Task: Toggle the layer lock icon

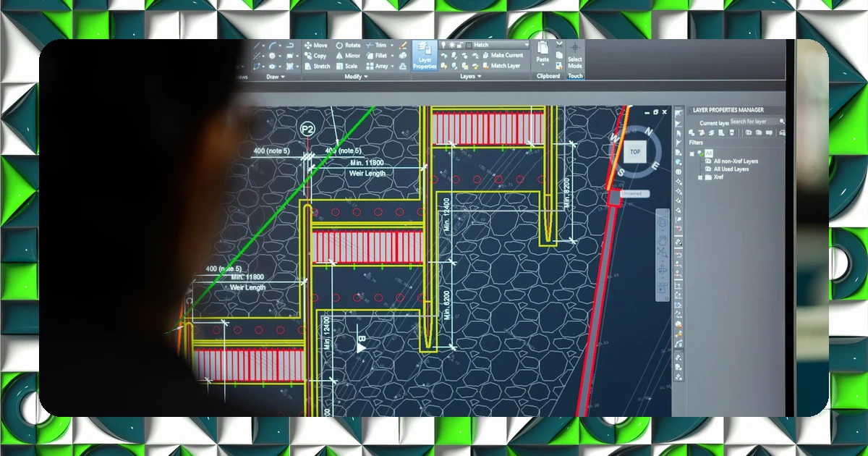Action: pos(459,45)
